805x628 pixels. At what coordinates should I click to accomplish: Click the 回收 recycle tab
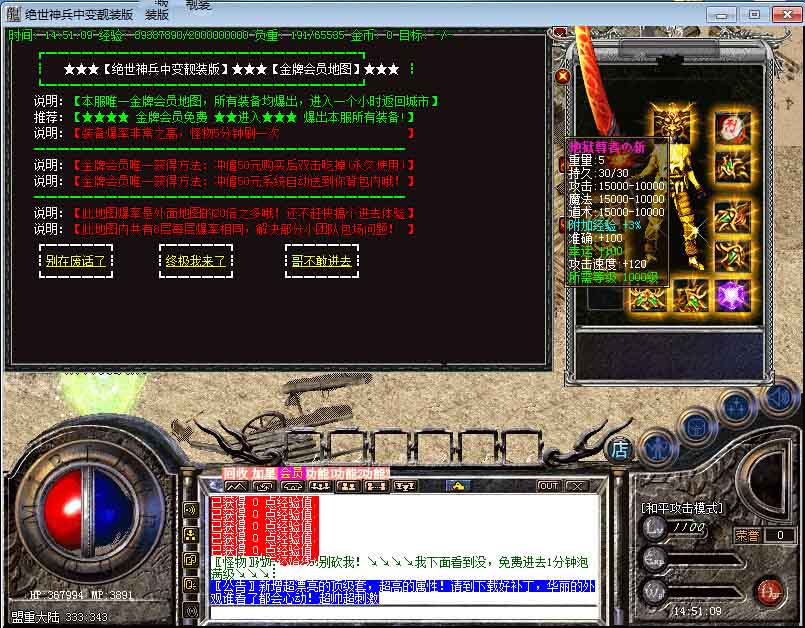point(236,473)
